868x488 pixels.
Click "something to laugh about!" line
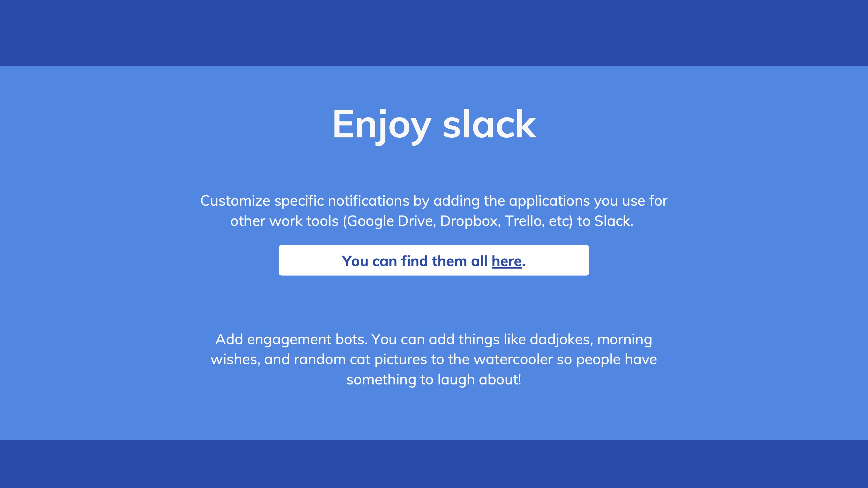434,380
